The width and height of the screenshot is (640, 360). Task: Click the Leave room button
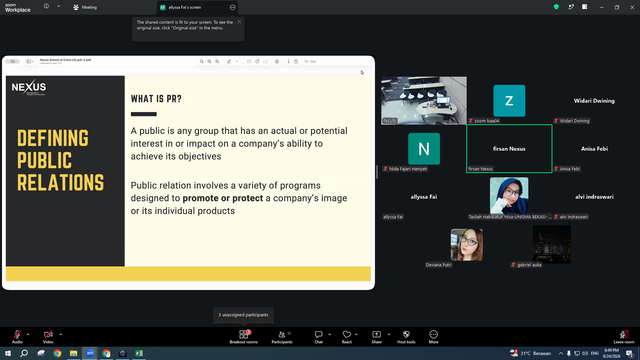(624, 337)
